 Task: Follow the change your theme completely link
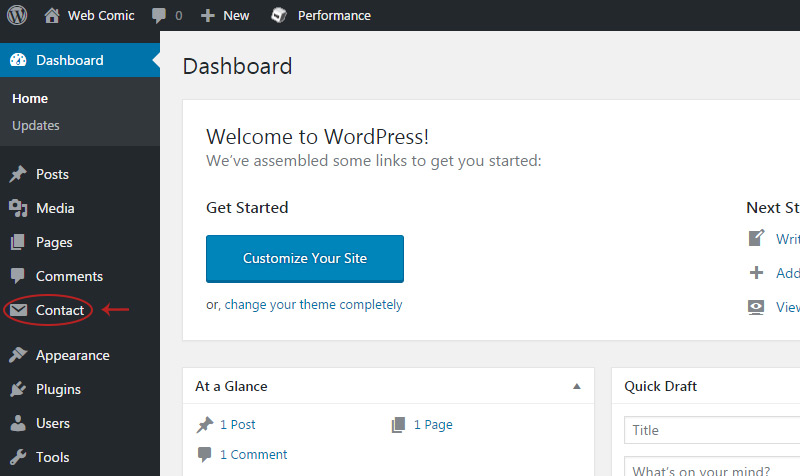[x=313, y=305]
